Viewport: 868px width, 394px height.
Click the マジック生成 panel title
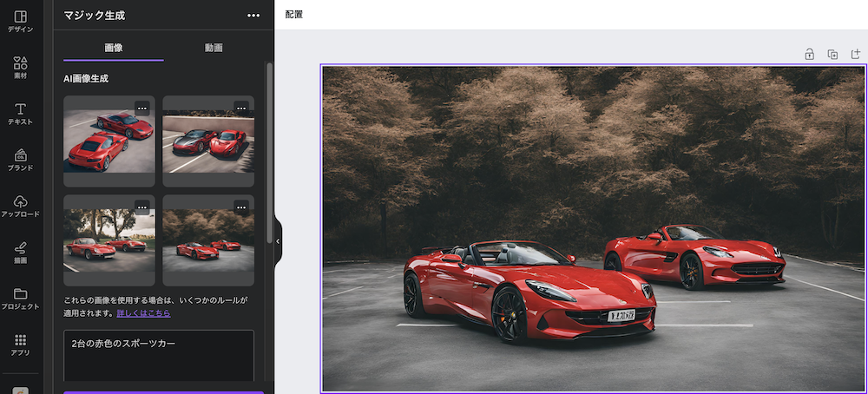tap(94, 16)
